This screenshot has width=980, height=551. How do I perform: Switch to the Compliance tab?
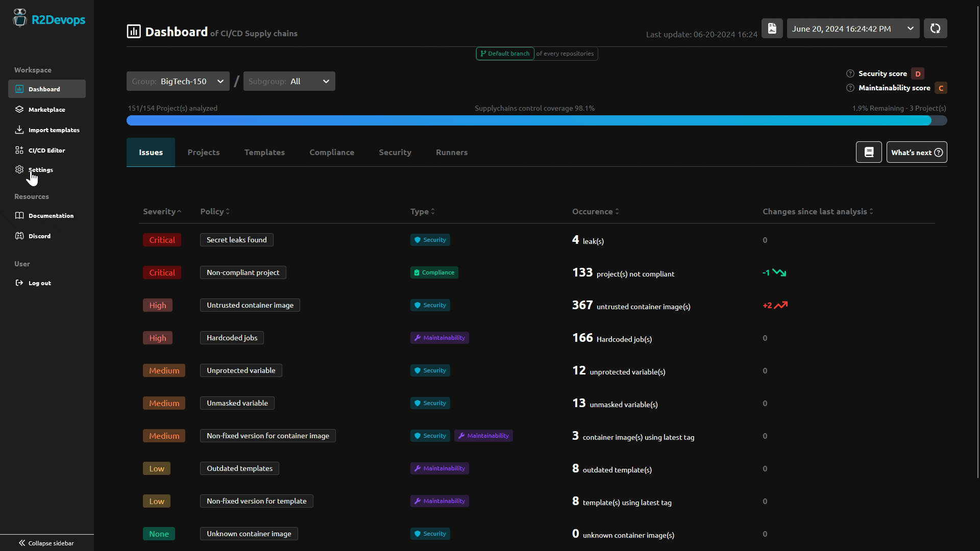pos(331,152)
